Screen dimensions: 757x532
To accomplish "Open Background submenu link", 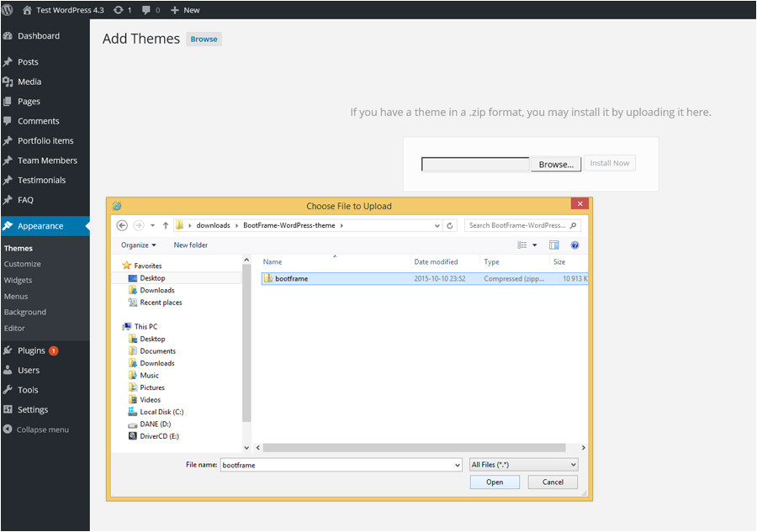I will coord(25,312).
